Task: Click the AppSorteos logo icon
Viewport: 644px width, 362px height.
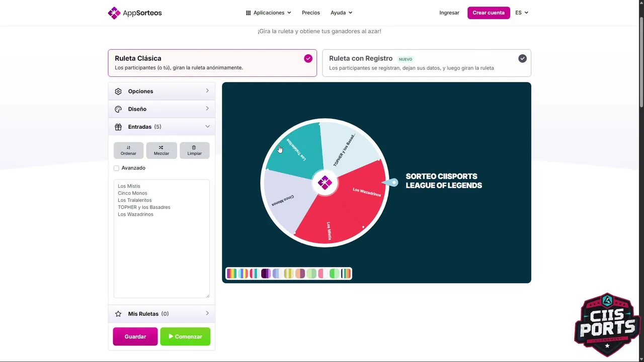Action: pyautogui.click(x=114, y=13)
